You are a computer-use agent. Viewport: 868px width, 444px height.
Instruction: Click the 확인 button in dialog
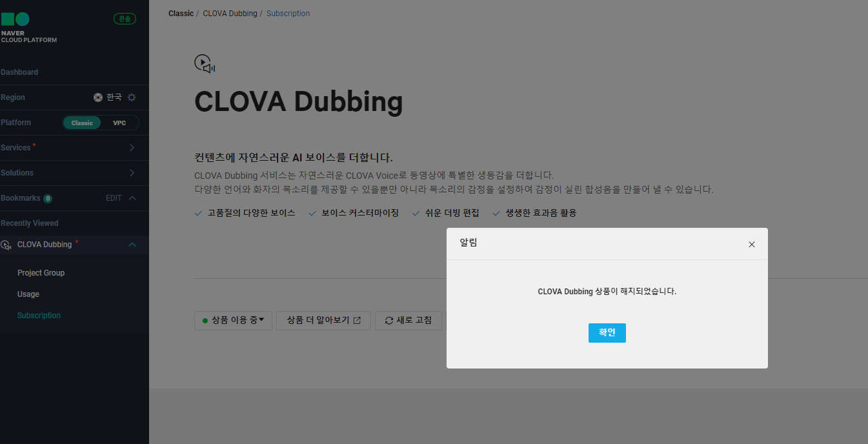pyautogui.click(x=607, y=333)
